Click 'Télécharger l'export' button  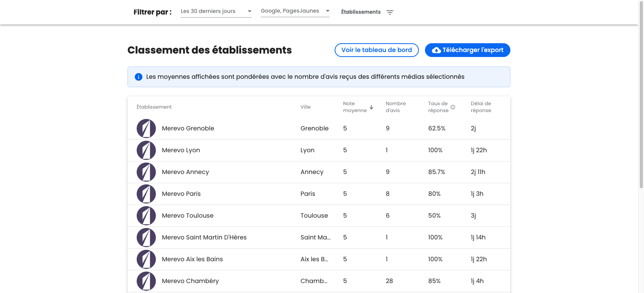coord(467,50)
